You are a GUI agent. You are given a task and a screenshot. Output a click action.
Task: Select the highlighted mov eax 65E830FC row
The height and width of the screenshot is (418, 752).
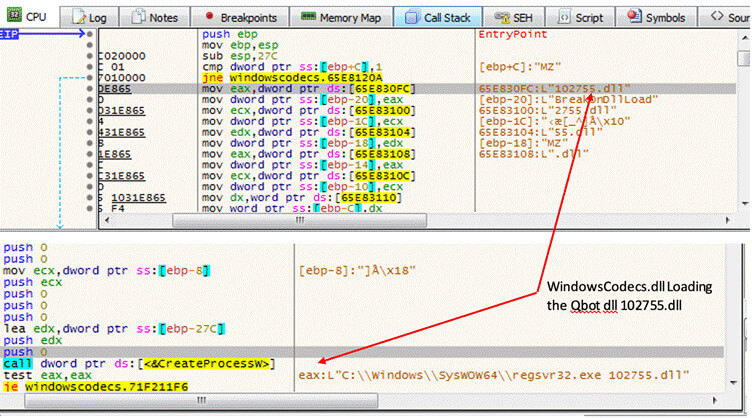tap(417, 89)
